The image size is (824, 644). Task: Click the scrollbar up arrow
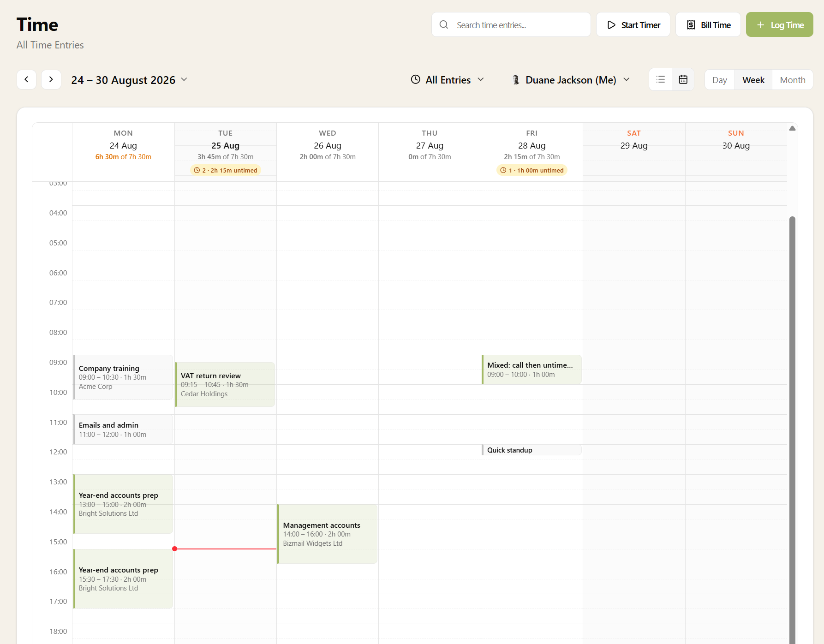(x=792, y=129)
